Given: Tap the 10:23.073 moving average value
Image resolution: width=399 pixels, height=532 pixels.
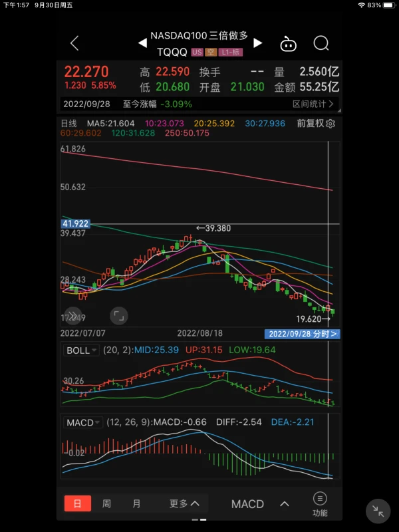Looking at the screenshot, I should click(x=164, y=124).
